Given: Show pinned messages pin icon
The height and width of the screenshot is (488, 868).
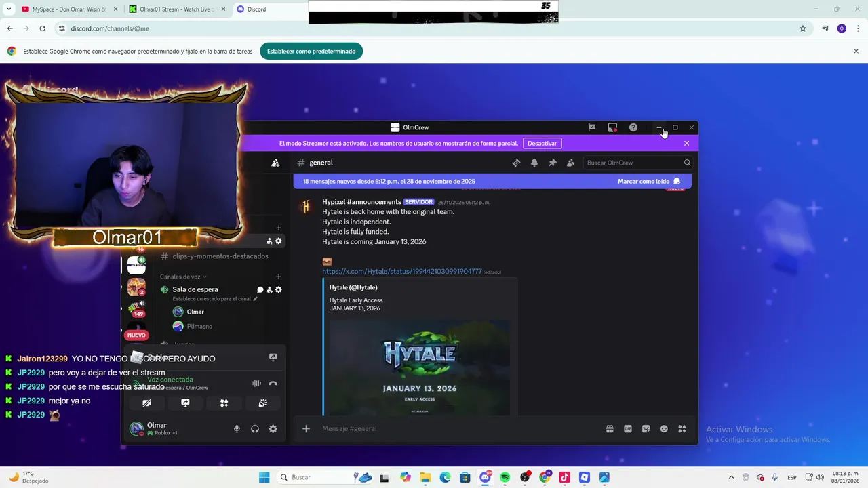Looking at the screenshot, I should pyautogui.click(x=553, y=163).
